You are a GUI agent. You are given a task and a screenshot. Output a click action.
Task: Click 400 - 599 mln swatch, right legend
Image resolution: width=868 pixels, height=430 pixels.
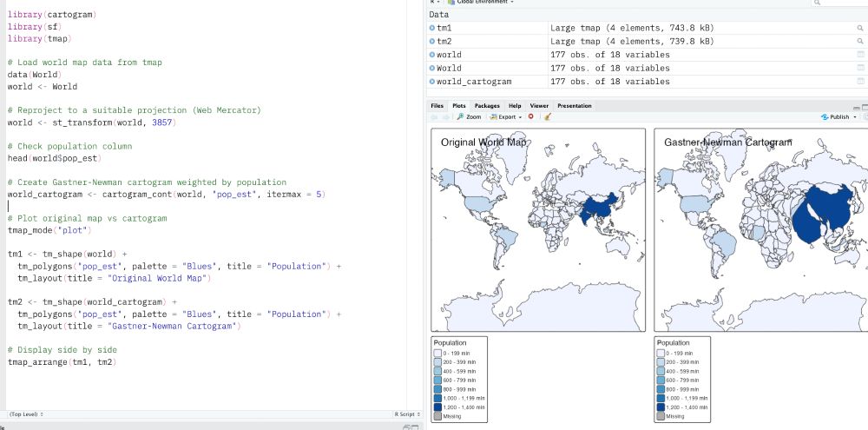pos(661,371)
